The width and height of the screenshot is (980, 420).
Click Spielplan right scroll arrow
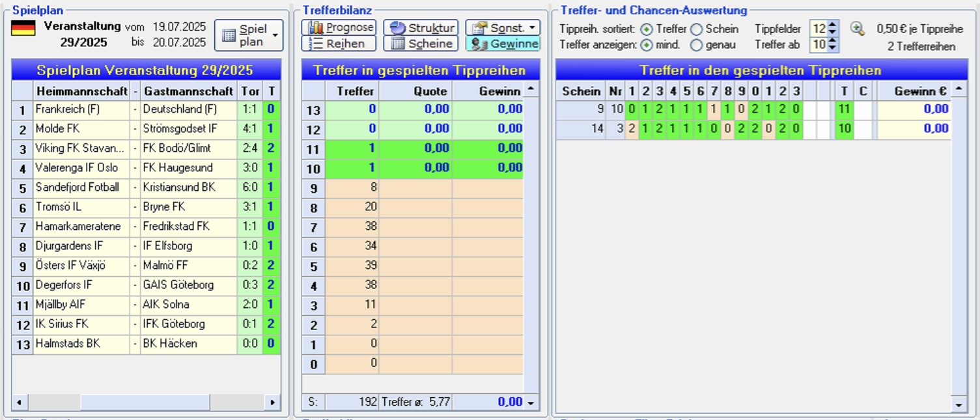tap(273, 402)
